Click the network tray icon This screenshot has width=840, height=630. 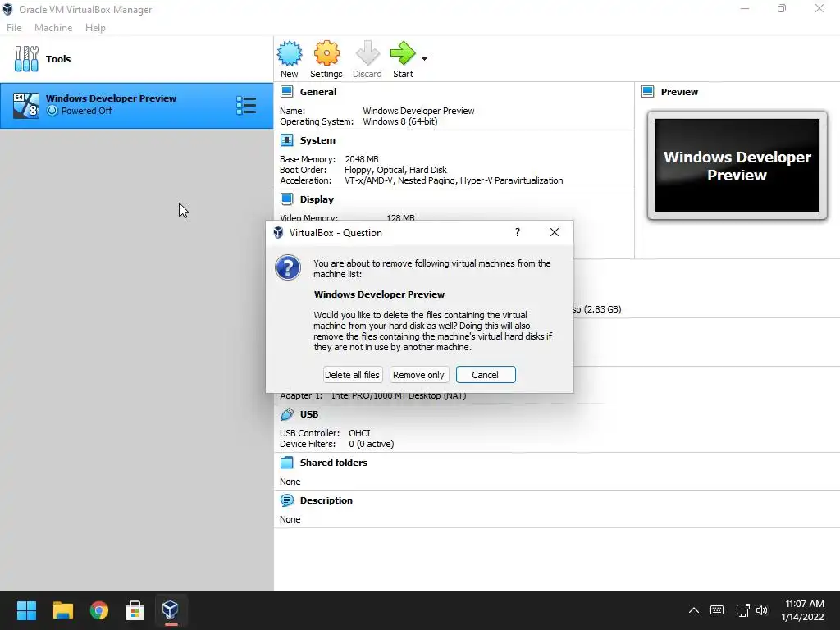tap(742, 610)
